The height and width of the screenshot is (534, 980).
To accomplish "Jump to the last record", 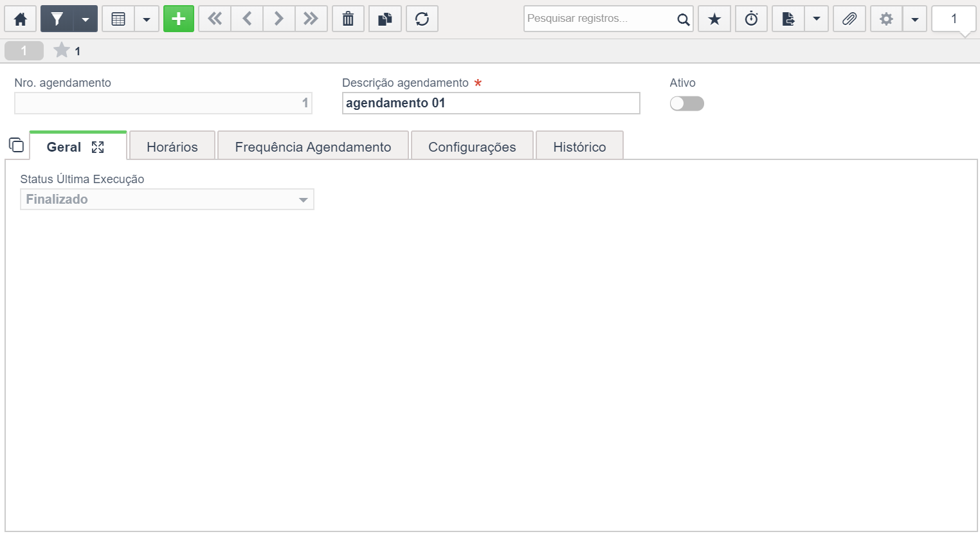I will pyautogui.click(x=311, y=19).
